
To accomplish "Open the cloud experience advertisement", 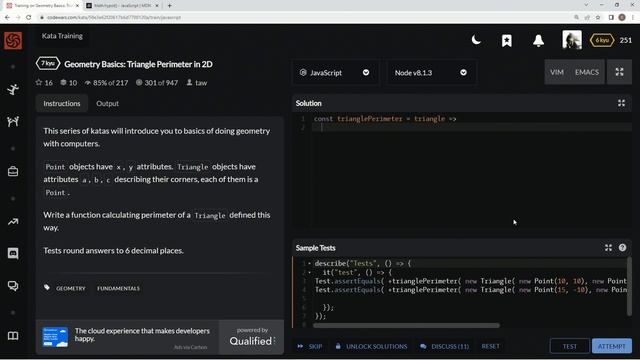I will 127,337.
